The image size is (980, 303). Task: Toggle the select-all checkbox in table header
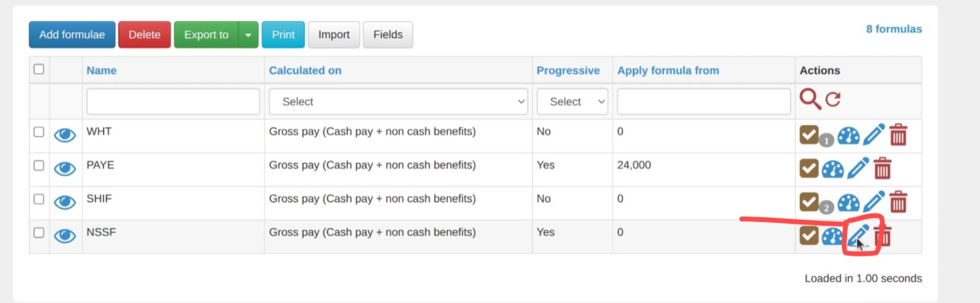pos(39,69)
